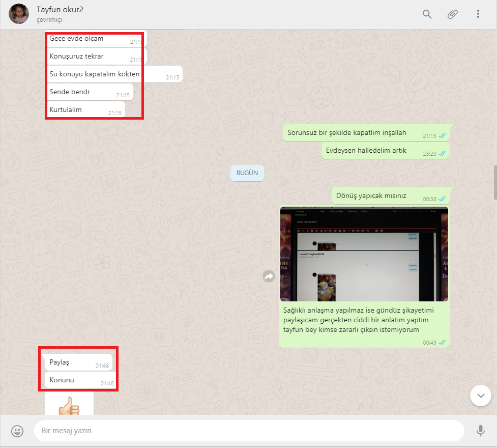Click the chat scrollbar thumb
Viewport: 497px width, 448px height.
pos(495,182)
